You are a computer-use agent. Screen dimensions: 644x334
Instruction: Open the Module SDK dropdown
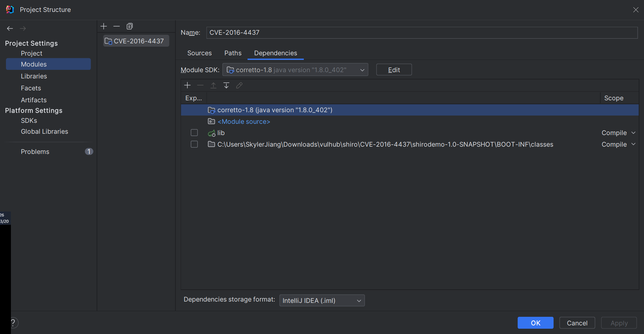point(295,70)
